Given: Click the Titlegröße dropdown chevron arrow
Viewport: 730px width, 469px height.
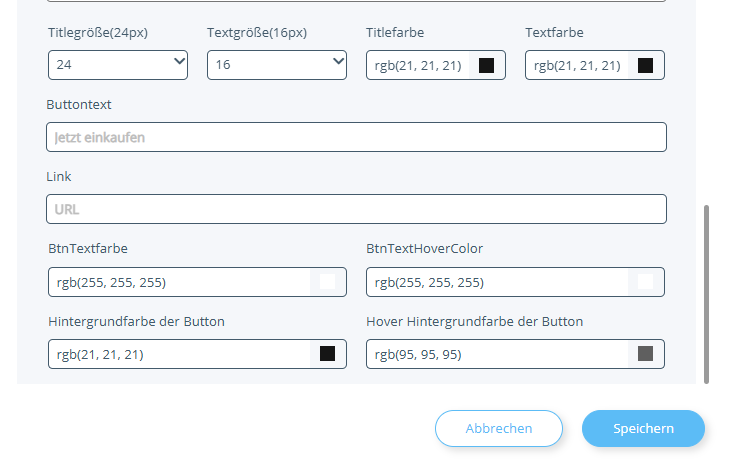Looking at the screenshot, I should coord(180,63).
